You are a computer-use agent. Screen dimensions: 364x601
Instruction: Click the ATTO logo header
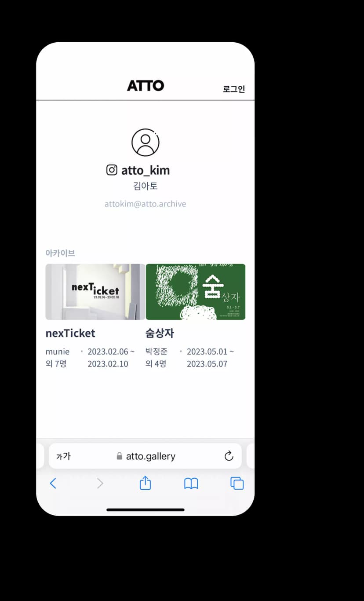[146, 85]
